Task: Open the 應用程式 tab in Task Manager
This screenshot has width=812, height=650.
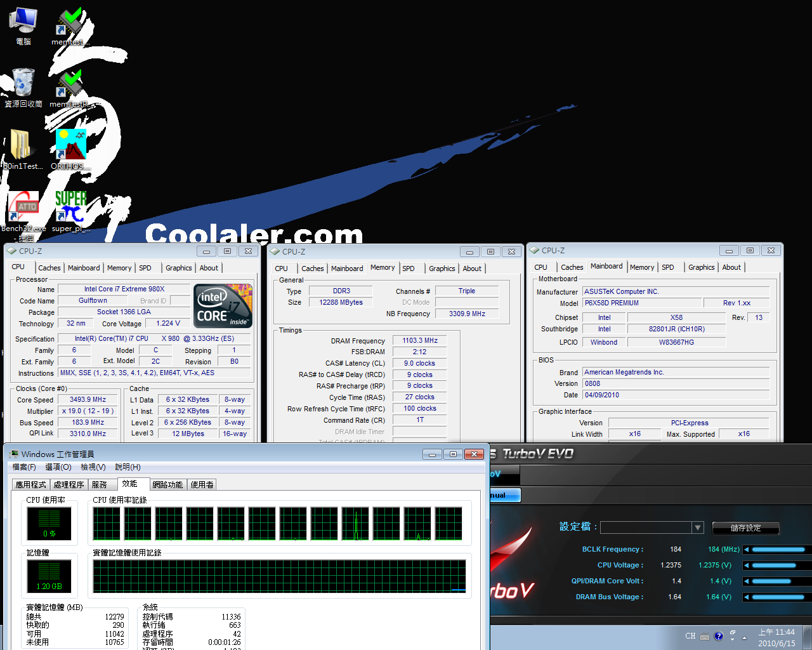Action: coord(30,484)
